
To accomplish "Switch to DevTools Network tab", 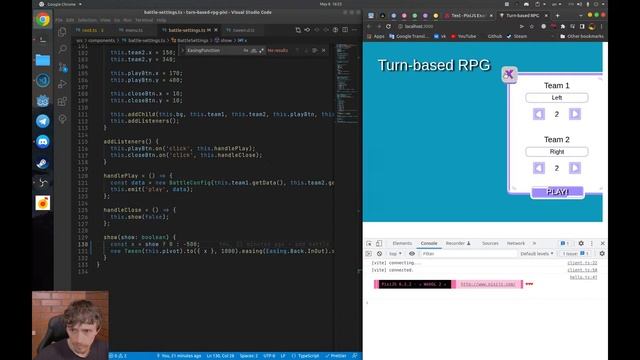I will (516, 243).
